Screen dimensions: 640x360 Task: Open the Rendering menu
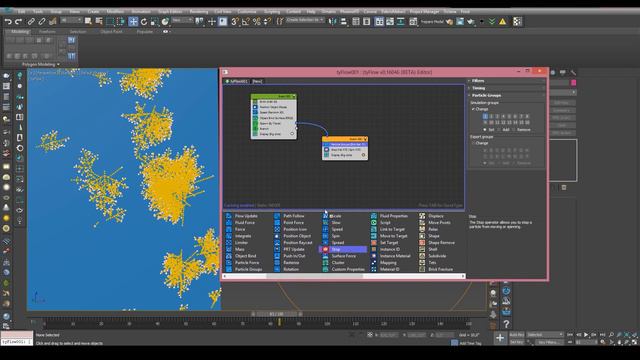pos(199,11)
